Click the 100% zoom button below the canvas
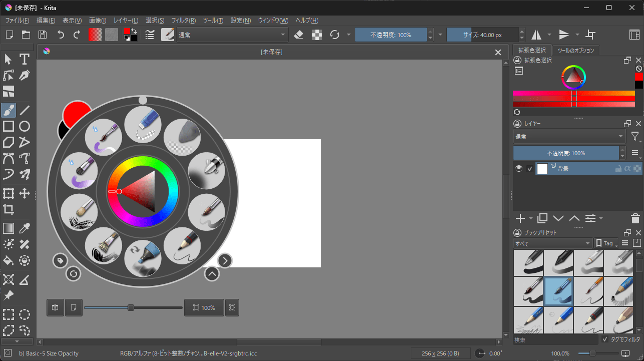 (x=204, y=307)
